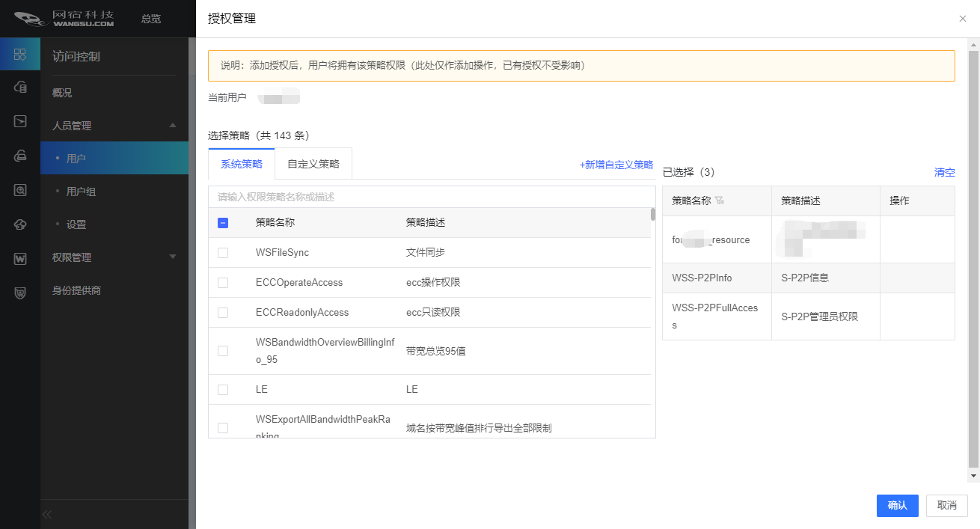Click the Wangsu logo in the header
This screenshot has width=980, height=529.
coord(64,18)
